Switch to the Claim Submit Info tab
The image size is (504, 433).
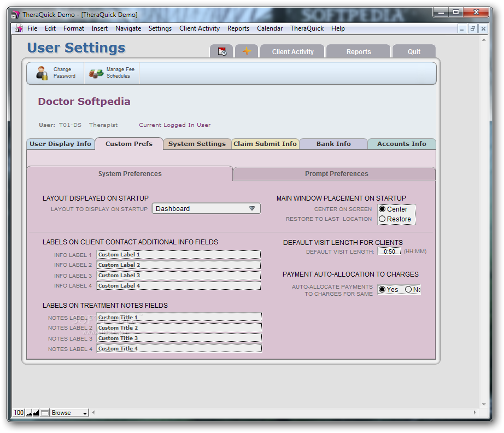pos(265,144)
